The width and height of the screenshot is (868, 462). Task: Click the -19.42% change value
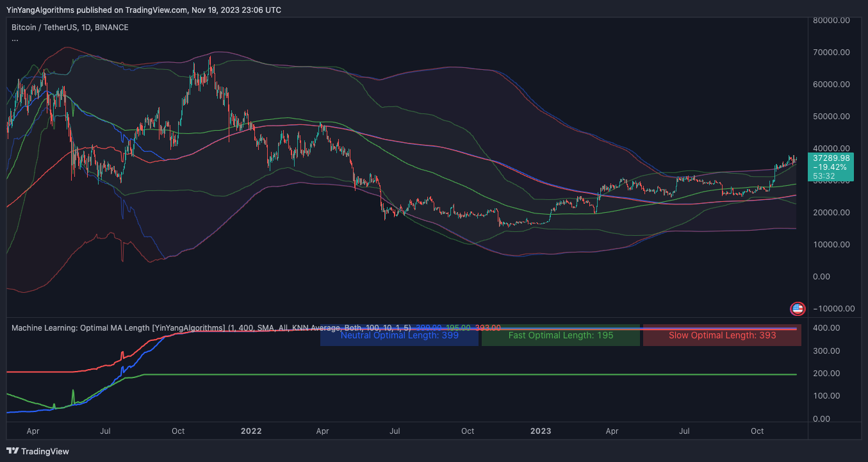click(x=829, y=167)
